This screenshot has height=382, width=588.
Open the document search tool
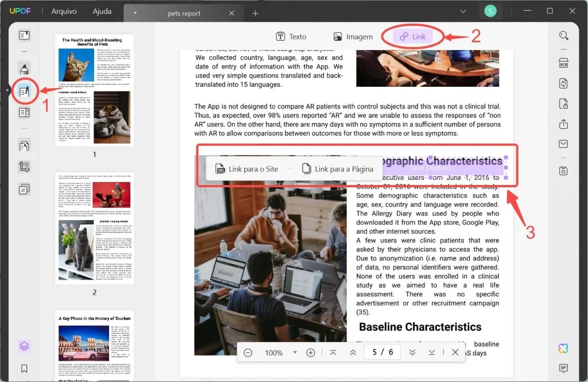click(x=563, y=35)
